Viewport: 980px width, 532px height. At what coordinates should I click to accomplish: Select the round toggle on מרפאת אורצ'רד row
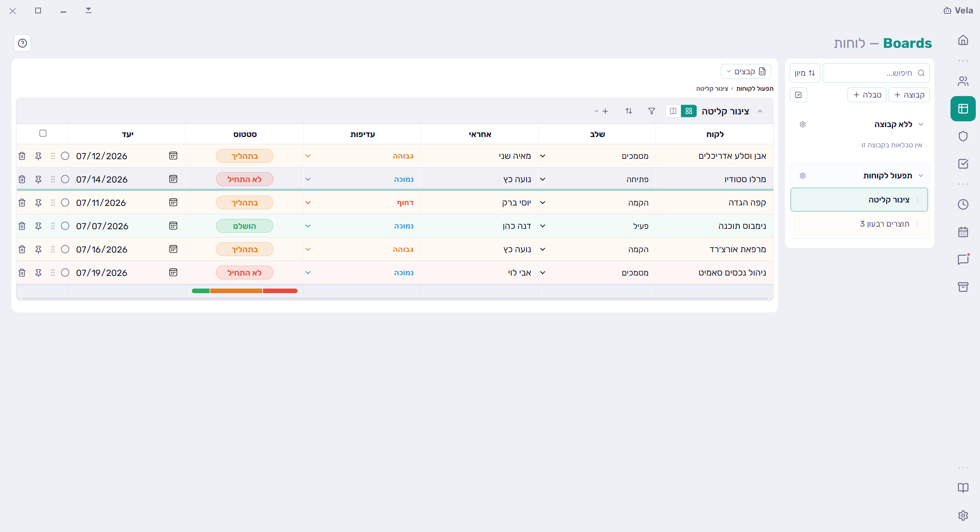click(65, 249)
